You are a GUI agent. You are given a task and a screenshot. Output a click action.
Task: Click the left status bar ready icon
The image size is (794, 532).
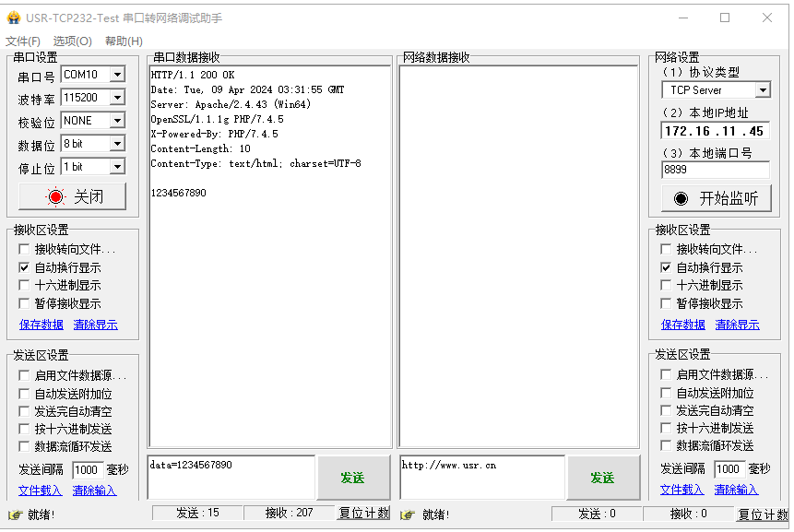pos(15,514)
